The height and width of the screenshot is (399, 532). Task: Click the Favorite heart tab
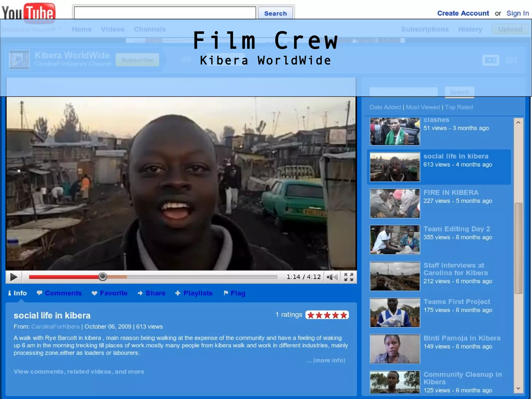click(110, 293)
